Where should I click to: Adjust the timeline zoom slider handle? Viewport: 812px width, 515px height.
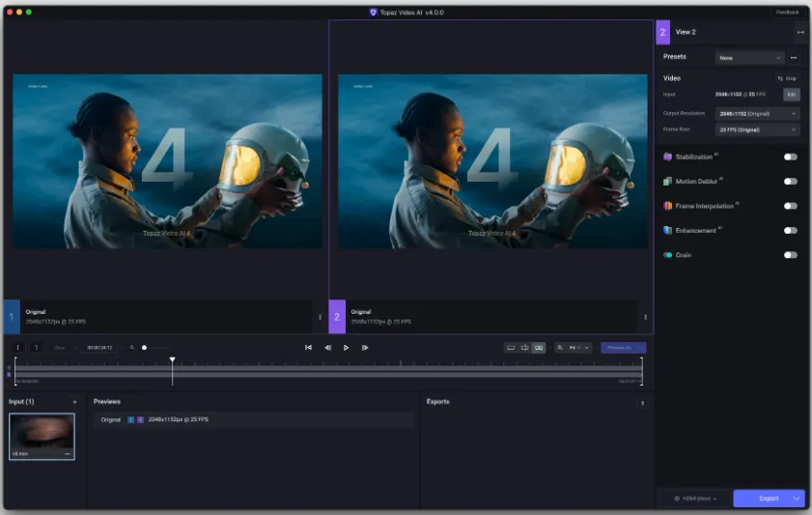[145, 348]
